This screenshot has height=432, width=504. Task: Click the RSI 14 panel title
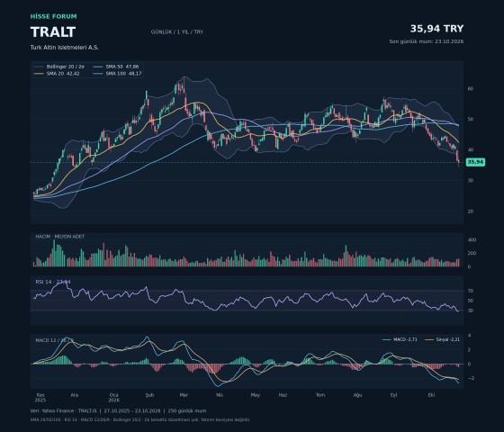click(53, 282)
